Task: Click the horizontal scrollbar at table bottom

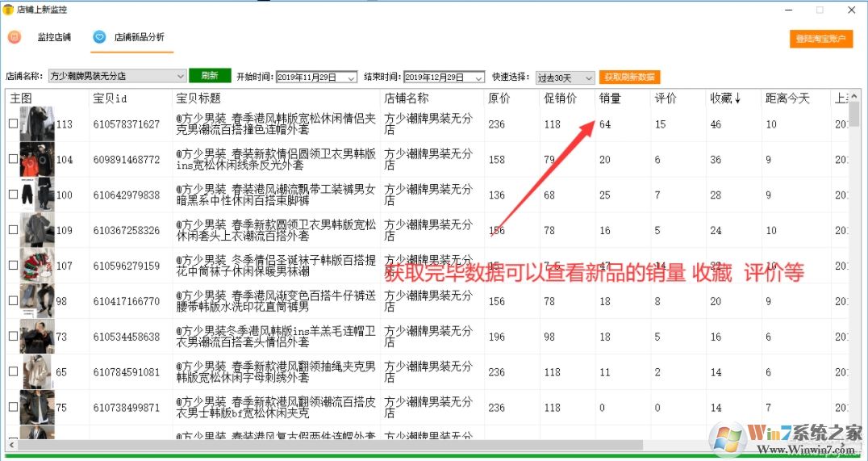Action: 323,445
